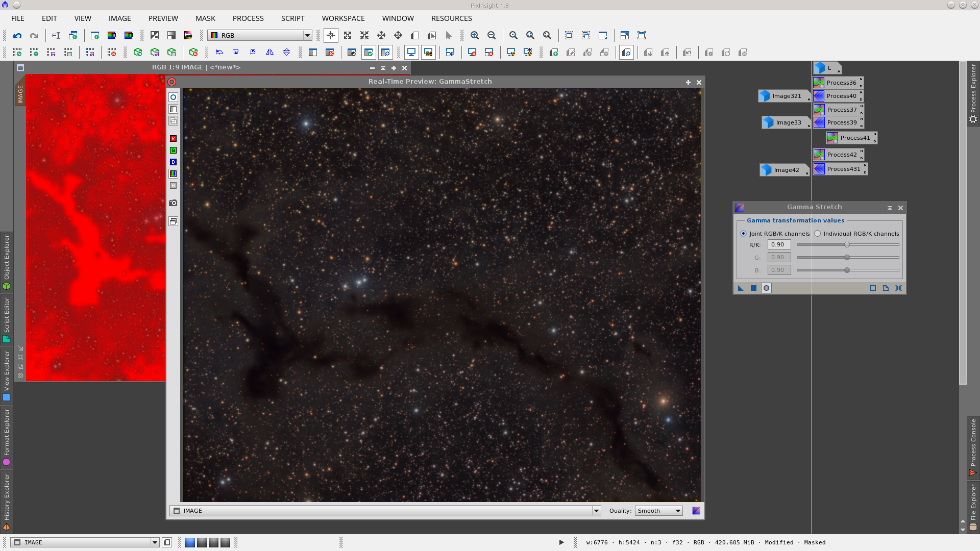Click the R/K value input field

tap(779, 245)
